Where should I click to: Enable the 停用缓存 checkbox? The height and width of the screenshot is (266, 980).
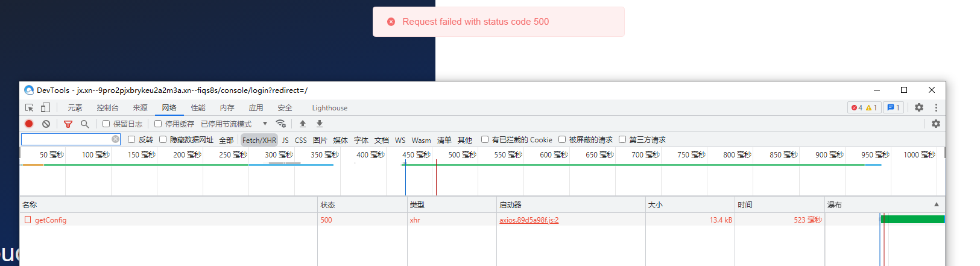click(x=158, y=124)
